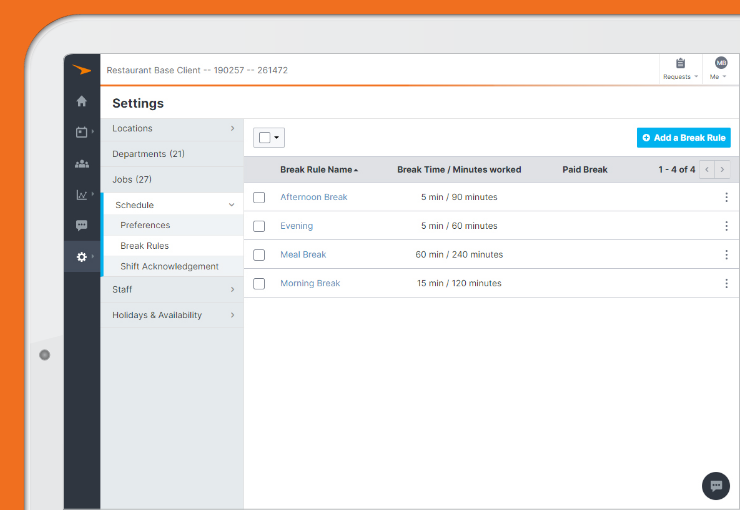Open the Locations menu item
740x510 pixels.
(172, 128)
